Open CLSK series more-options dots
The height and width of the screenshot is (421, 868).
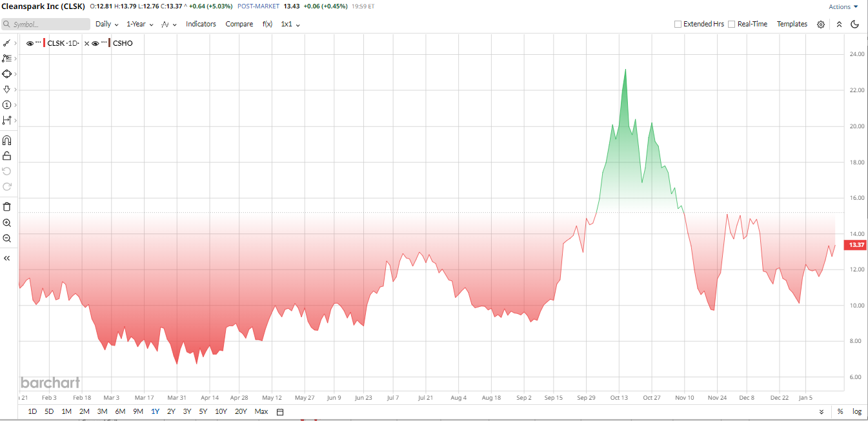[38, 43]
